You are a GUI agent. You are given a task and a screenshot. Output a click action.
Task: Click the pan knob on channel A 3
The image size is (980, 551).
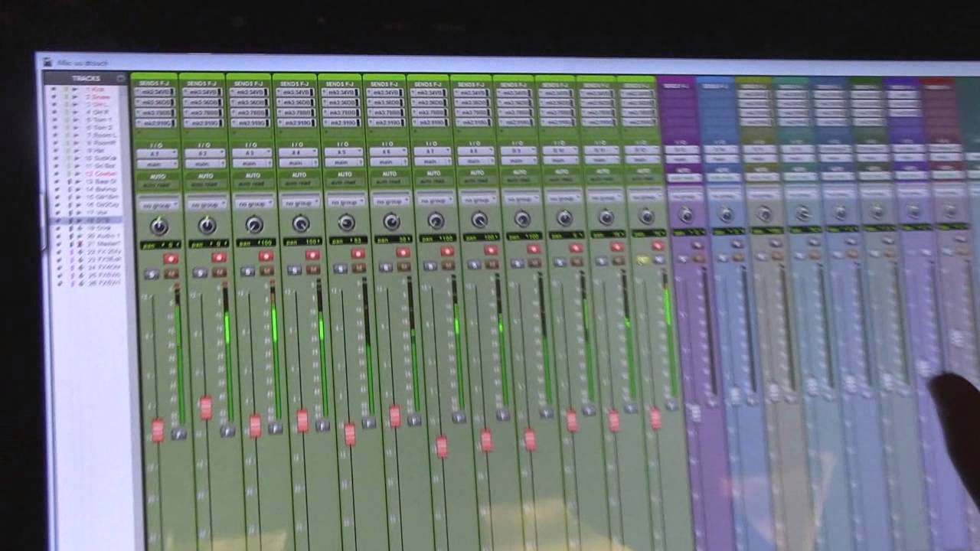coord(253,223)
